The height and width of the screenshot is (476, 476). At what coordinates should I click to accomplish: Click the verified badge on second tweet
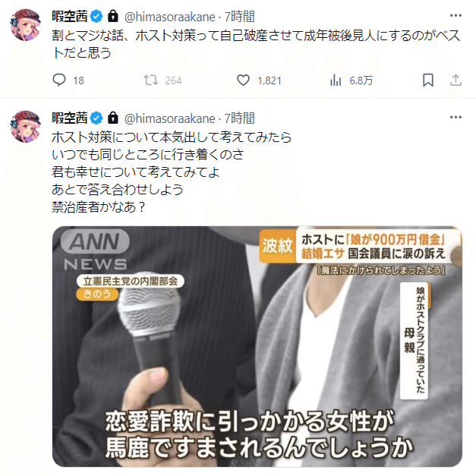pos(96,118)
